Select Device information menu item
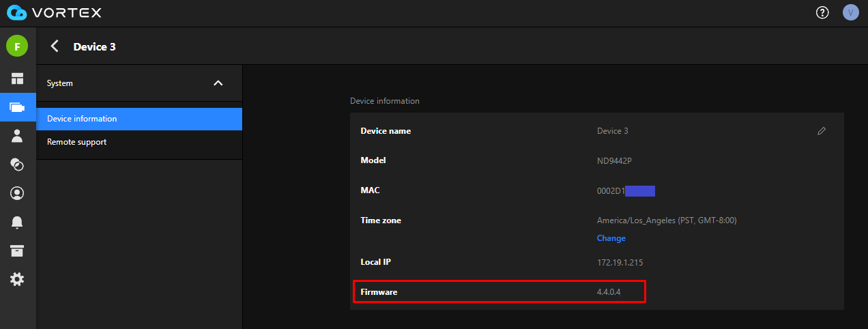The image size is (868, 329). pos(82,119)
